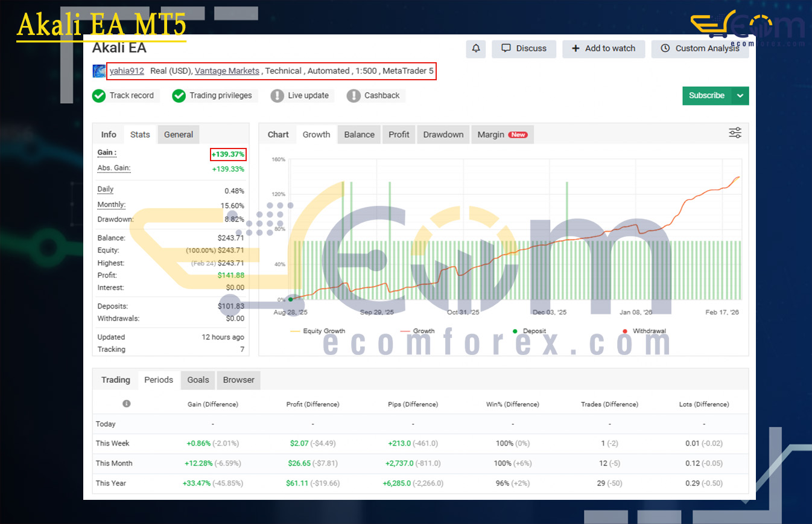Screen dimensions: 812x524
Task: Open chart settings sliders icon
Action: (x=735, y=133)
